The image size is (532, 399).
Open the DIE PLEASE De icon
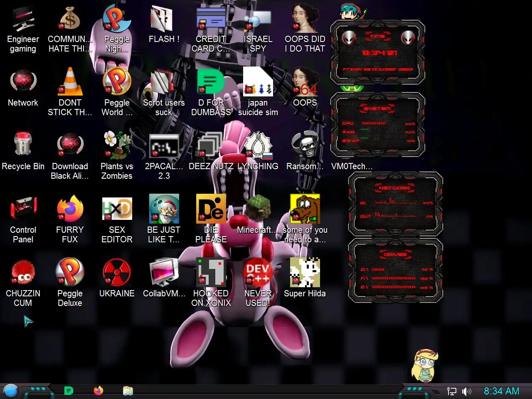point(211,219)
